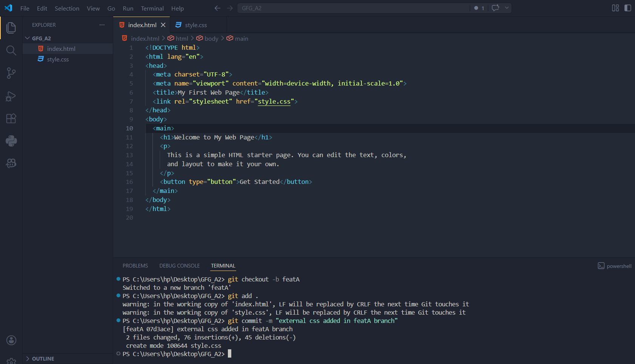This screenshot has width=635, height=364.
Task: Open the Explorer view in activity bar
Action: 11,28
